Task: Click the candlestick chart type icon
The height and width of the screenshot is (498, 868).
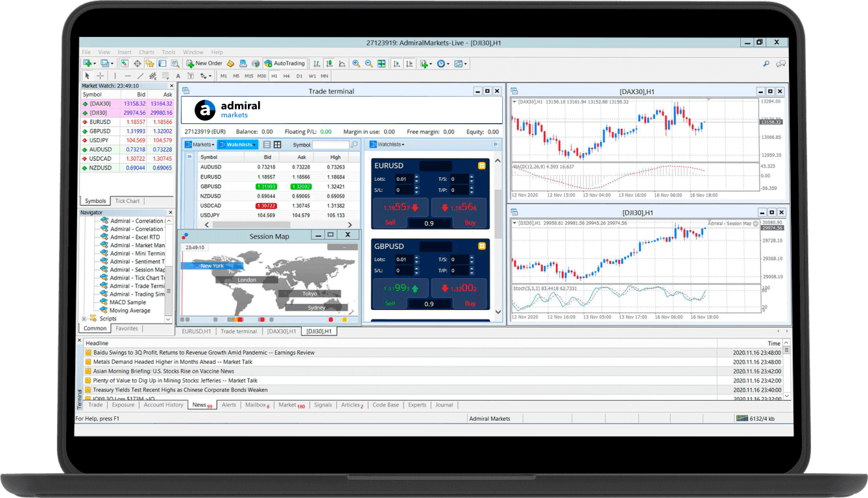Action: tap(329, 64)
